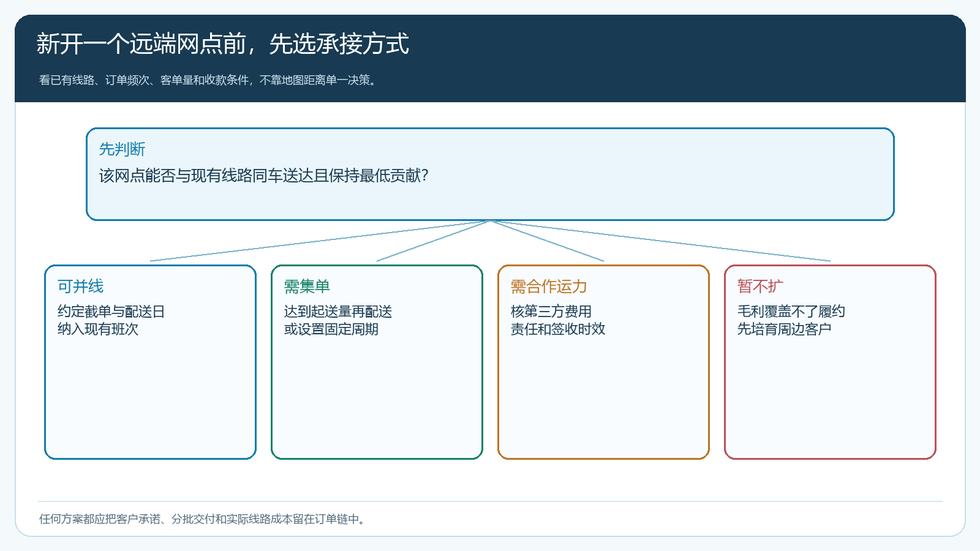Viewport: 980px width, 551px height.
Task: Click the line 纳入现有班次
Action: tap(98, 329)
